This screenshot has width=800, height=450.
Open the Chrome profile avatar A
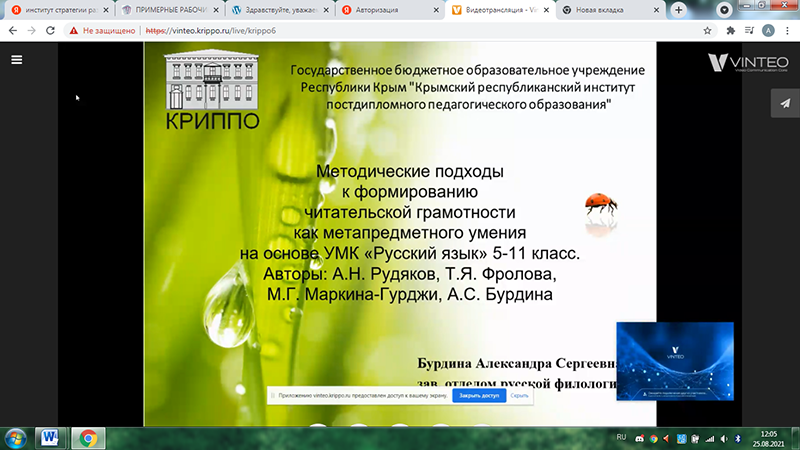pos(768,31)
